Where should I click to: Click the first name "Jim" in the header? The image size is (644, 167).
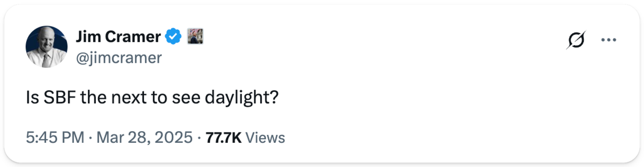[88, 37]
